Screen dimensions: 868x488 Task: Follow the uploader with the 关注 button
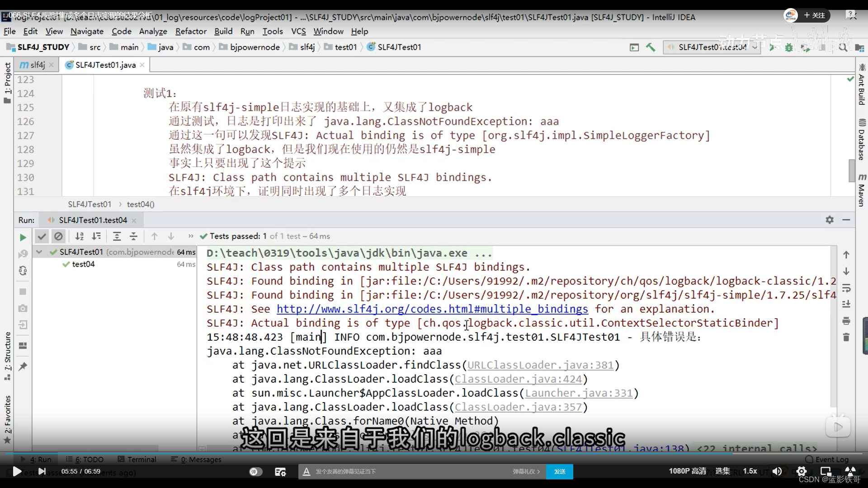(x=815, y=15)
